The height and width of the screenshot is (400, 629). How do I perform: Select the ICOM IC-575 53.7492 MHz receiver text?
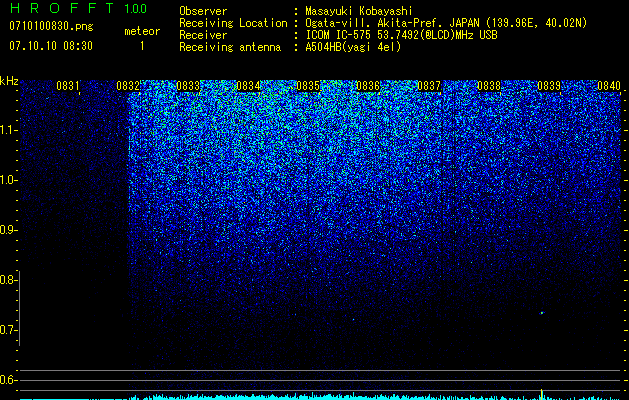401,35
